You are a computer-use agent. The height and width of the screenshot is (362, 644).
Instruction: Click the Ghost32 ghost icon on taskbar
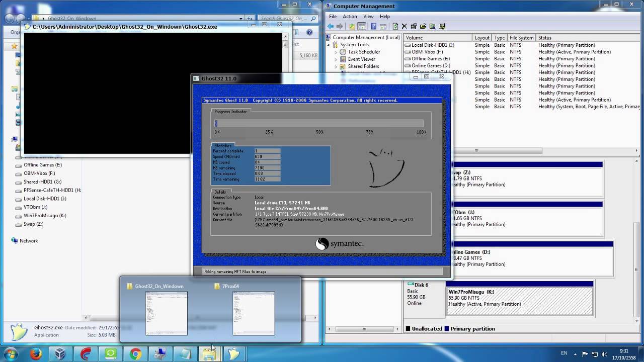[234, 354]
